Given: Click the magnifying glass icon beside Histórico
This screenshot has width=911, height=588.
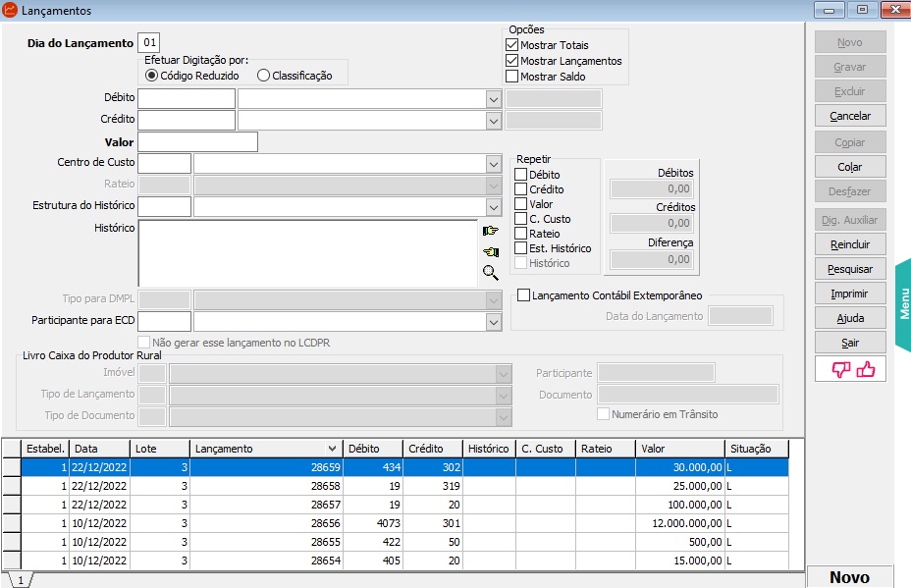Looking at the screenshot, I should tap(491, 272).
